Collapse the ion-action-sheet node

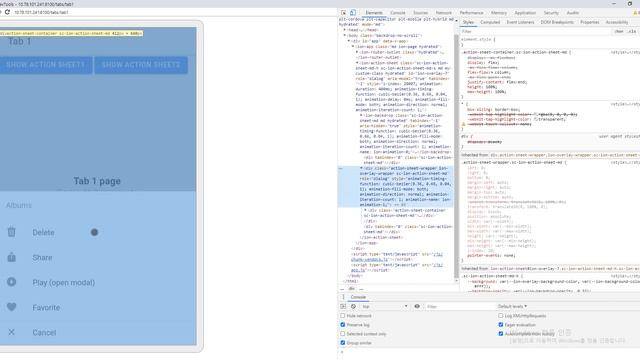coord(357,63)
